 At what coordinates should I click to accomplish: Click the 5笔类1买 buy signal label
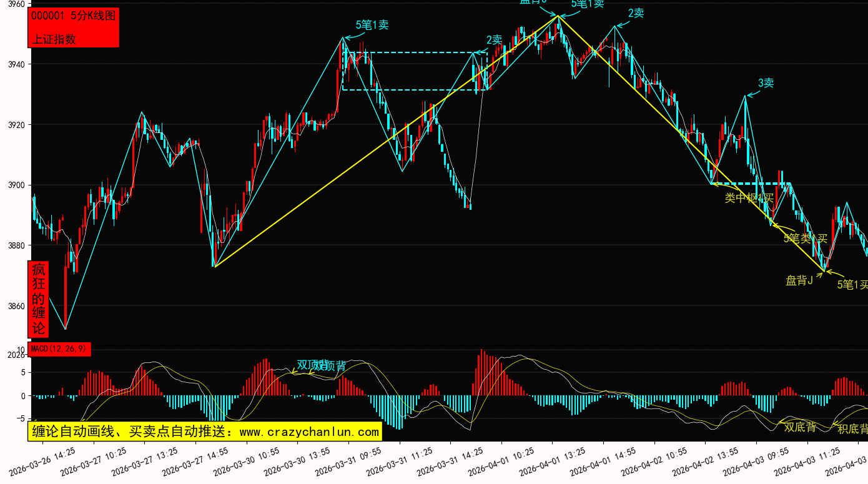(806, 238)
